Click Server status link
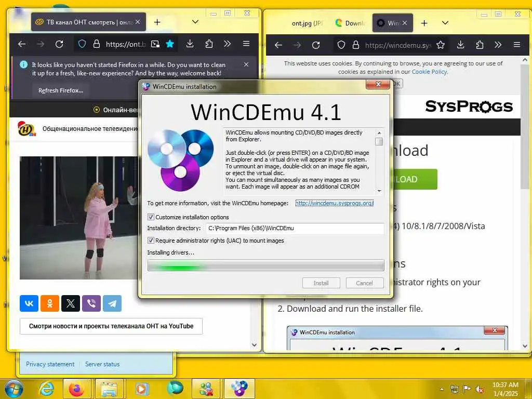The image size is (532, 399). [x=102, y=364]
